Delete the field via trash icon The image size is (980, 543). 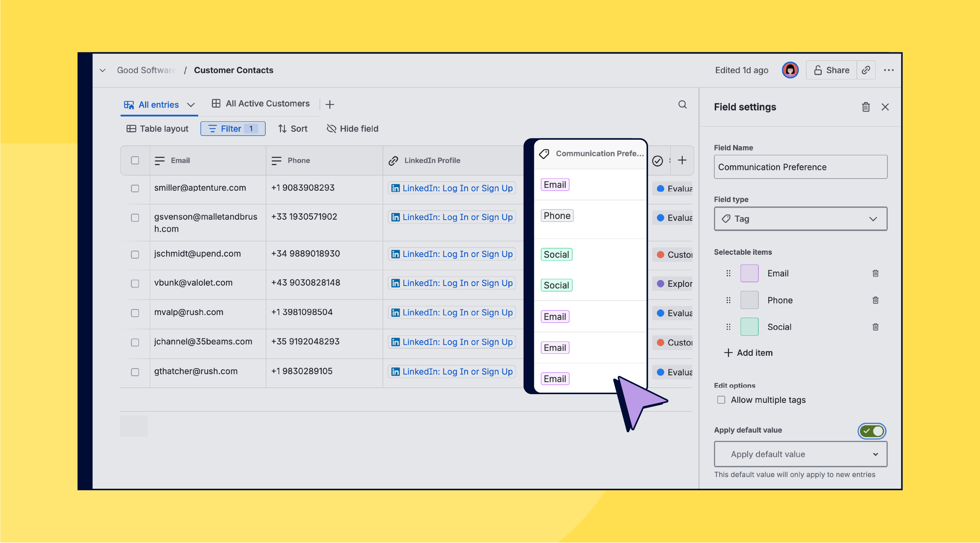tap(866, 107)
